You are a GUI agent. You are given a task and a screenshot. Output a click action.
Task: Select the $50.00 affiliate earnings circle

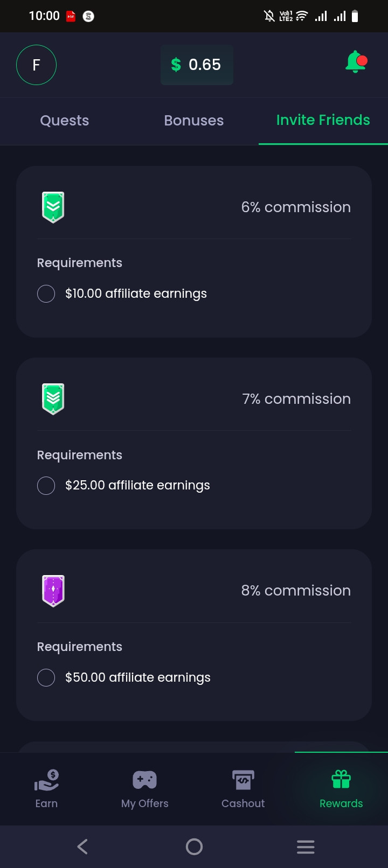tap(46, 677)
